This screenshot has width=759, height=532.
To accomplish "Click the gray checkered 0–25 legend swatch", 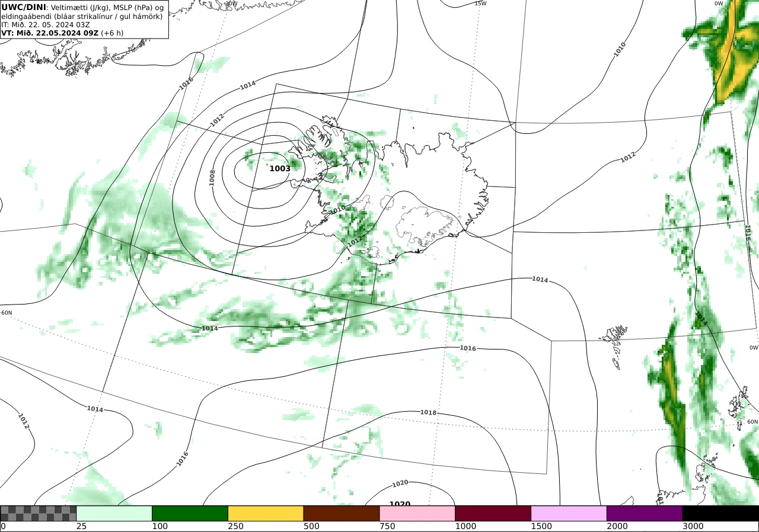I will click(39, 513).
